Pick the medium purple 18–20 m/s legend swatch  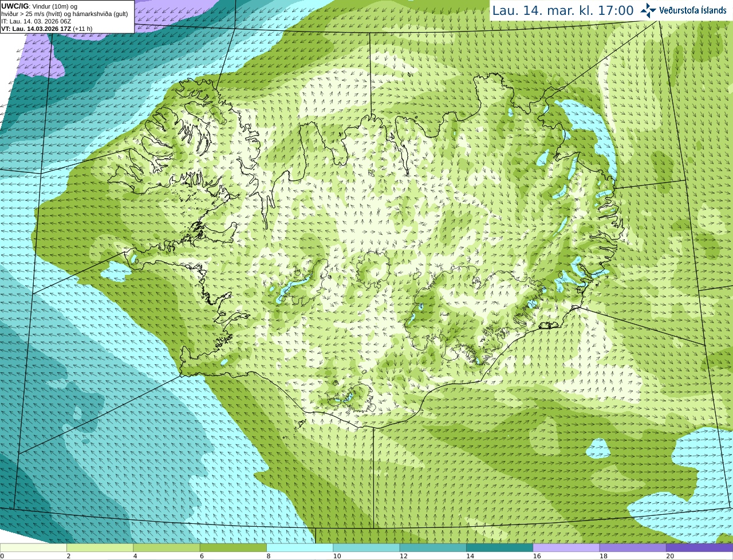[x=633, y=548]
